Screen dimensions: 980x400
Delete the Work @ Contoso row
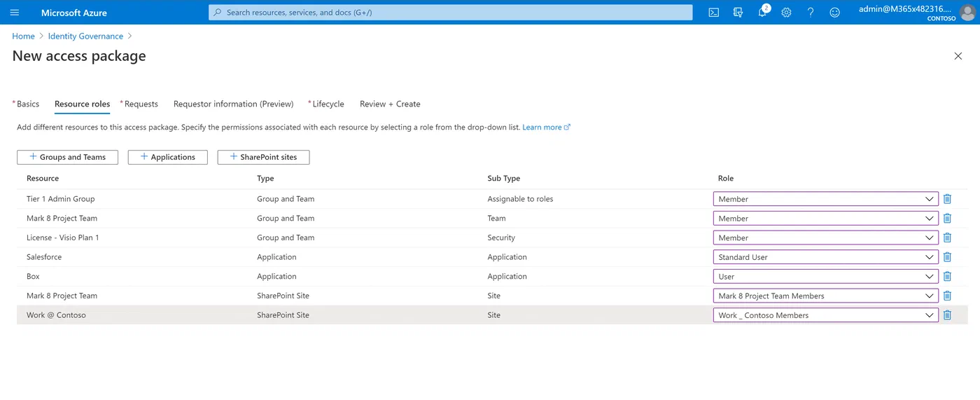point(947,315)
